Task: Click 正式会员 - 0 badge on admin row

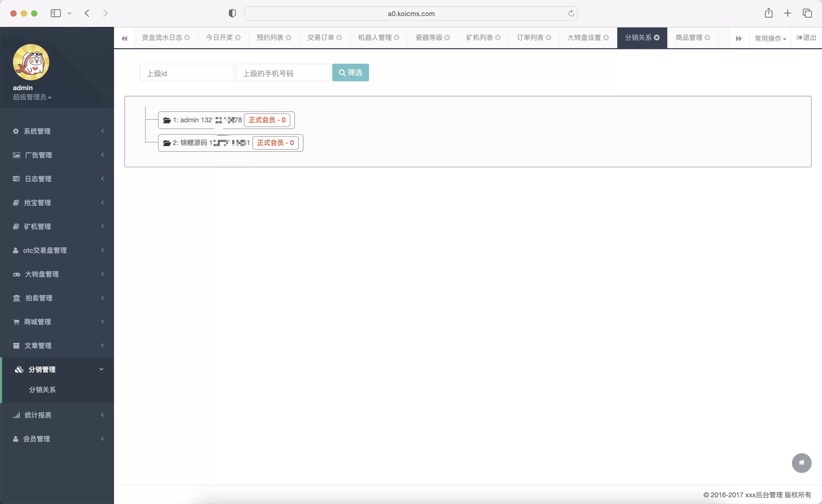Action: 267,120
